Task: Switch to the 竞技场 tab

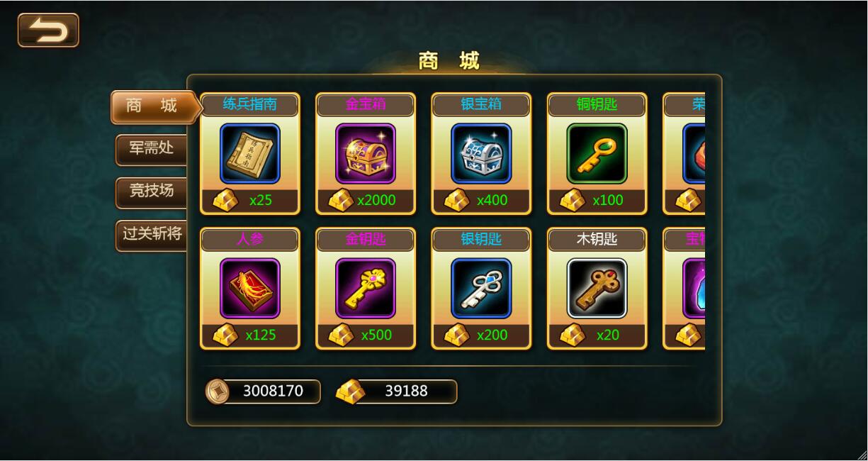Action: click(x=151, y=192)
